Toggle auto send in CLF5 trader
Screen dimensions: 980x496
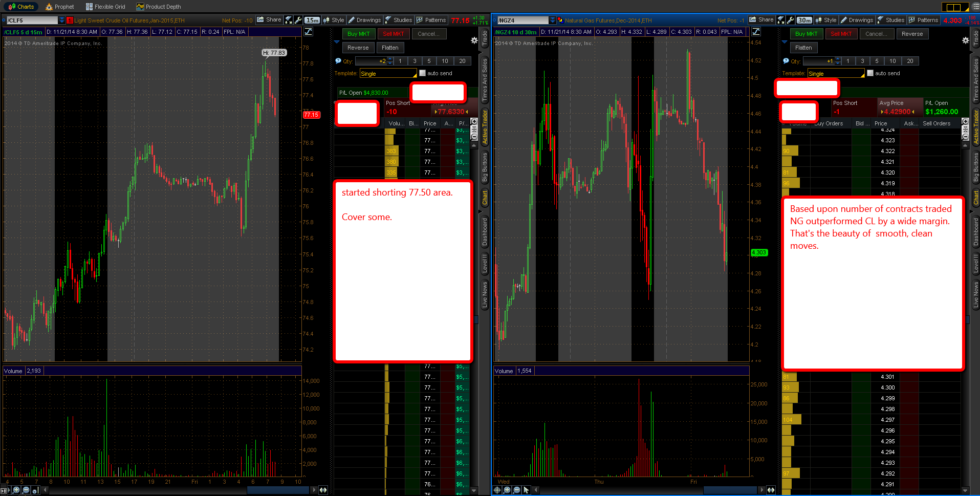pos(422,73)
